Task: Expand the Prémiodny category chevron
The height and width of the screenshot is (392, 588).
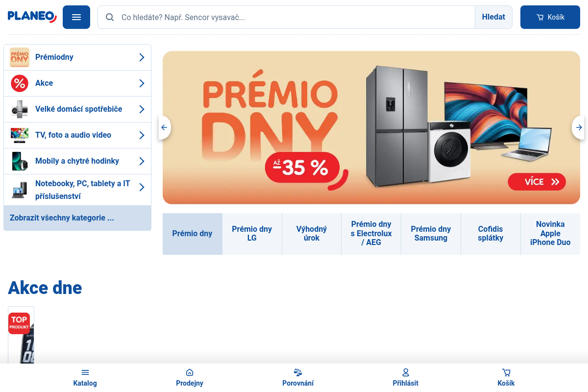Action: click(142, 57)
